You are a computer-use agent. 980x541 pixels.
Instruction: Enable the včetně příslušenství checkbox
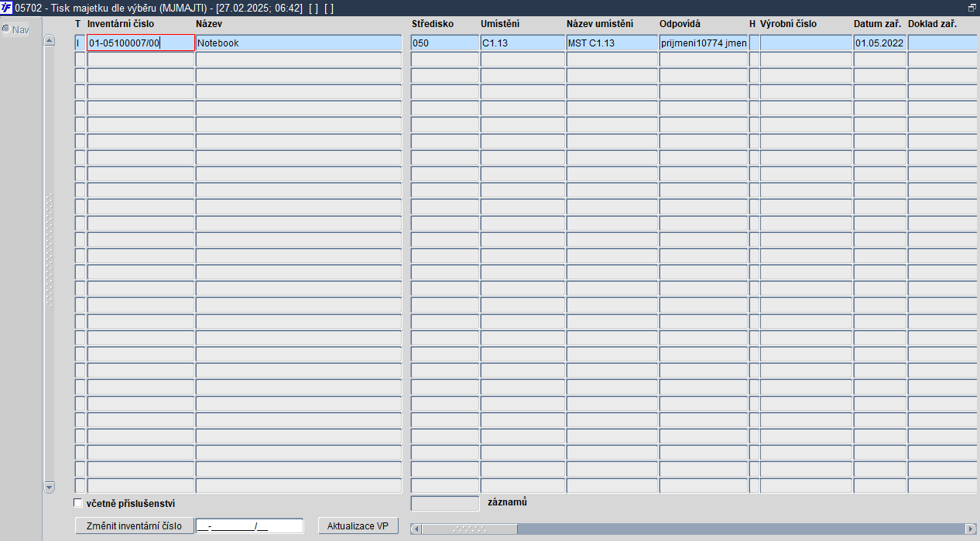coord(77,503)
